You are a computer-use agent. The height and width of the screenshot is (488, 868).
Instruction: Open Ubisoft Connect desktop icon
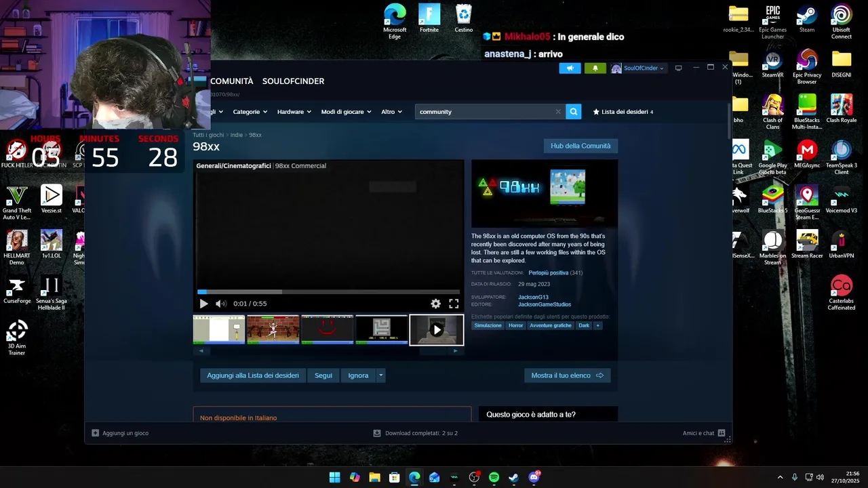pyautogui.click(x=842, y=22)
